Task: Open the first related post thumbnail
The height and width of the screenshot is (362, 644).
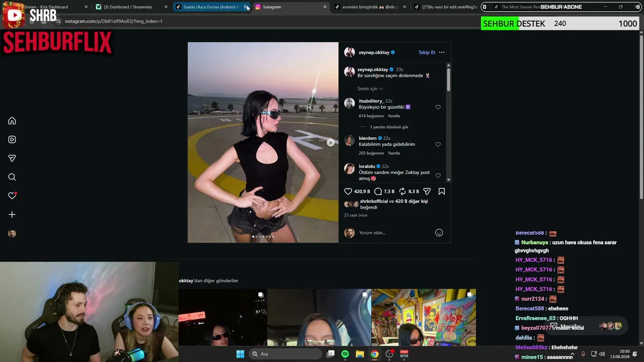Action: [223, 317]
